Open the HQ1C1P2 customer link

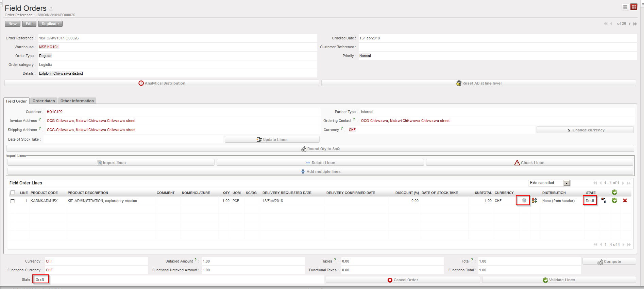pyautogui.click(x=55, y=112)
